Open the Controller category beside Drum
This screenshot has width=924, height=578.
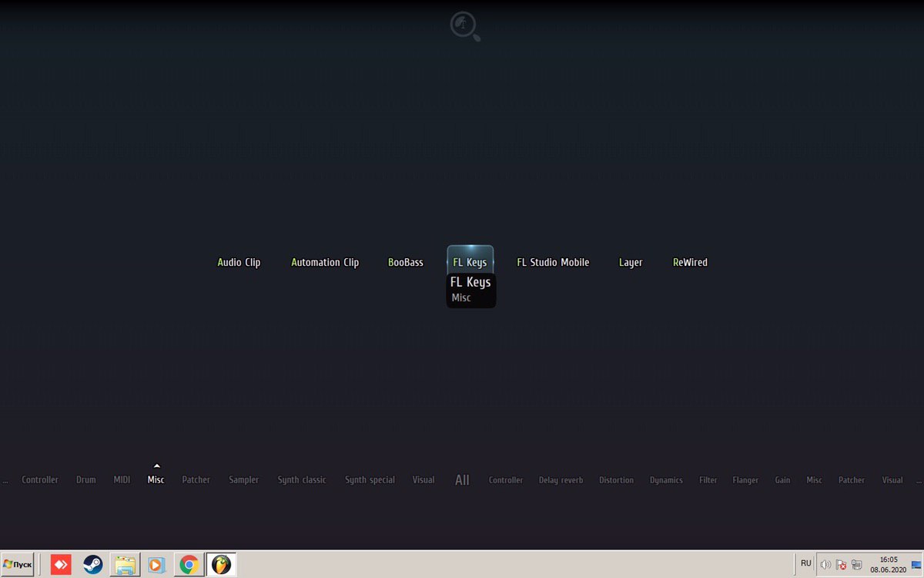tap(40, 479)
